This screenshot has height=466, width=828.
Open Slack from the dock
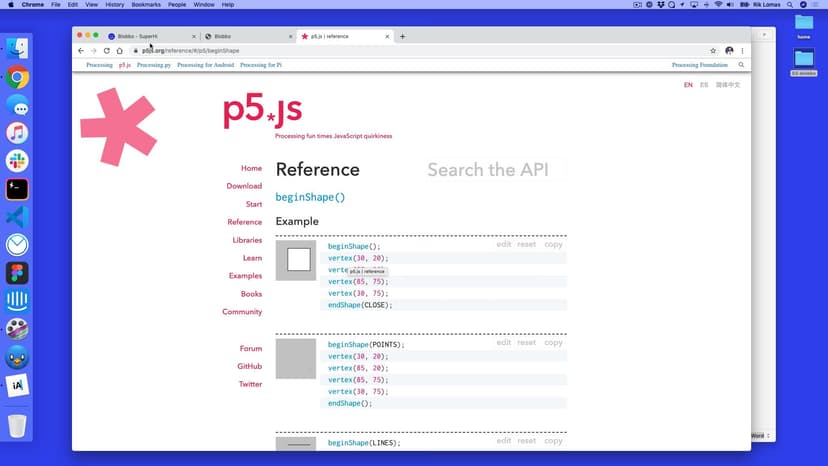17,161
